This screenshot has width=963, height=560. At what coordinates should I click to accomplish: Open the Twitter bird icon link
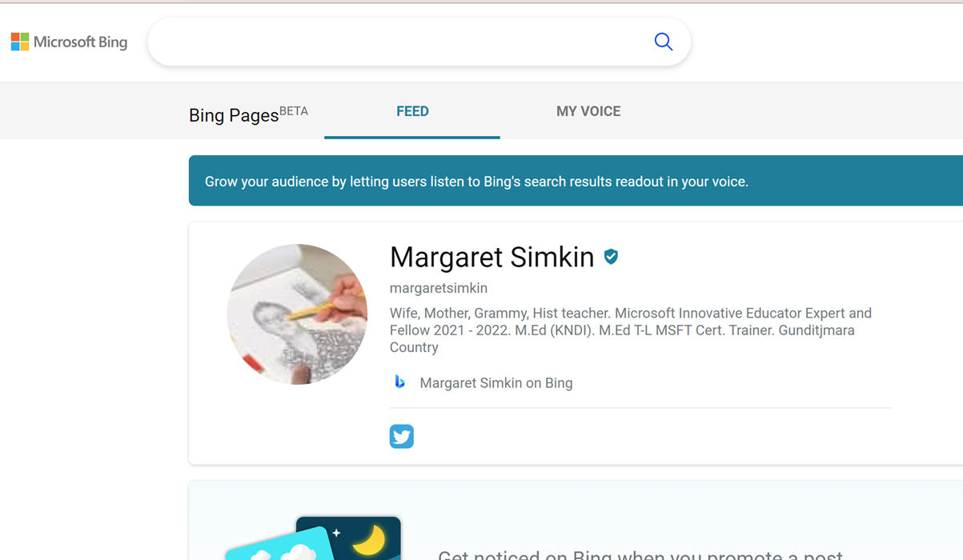click(402, 437)
